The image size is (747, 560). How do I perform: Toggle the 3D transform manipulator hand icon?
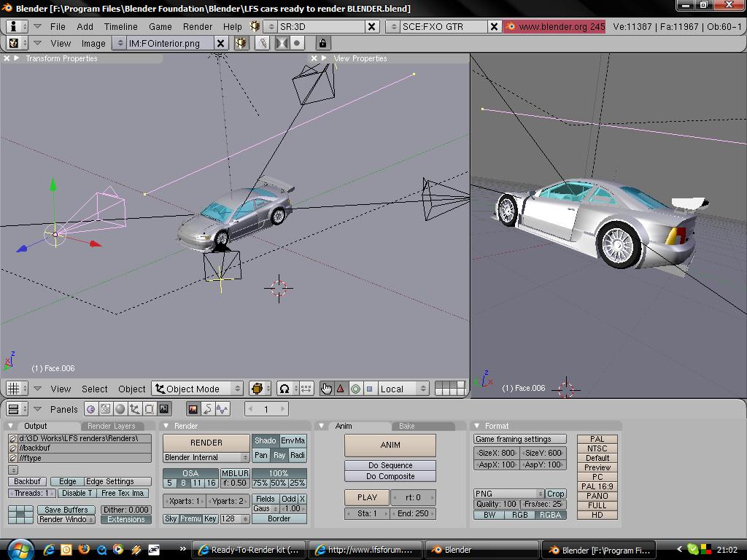pyautogui.click(x=326, y=389)
